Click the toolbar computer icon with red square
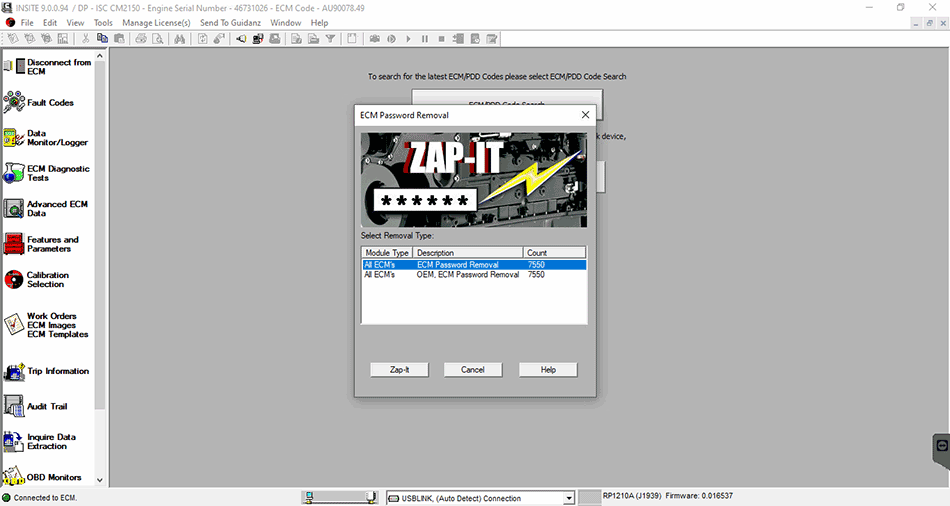This screenshot has width=950, height=506. pyautogui.click(x=258, y=39)
